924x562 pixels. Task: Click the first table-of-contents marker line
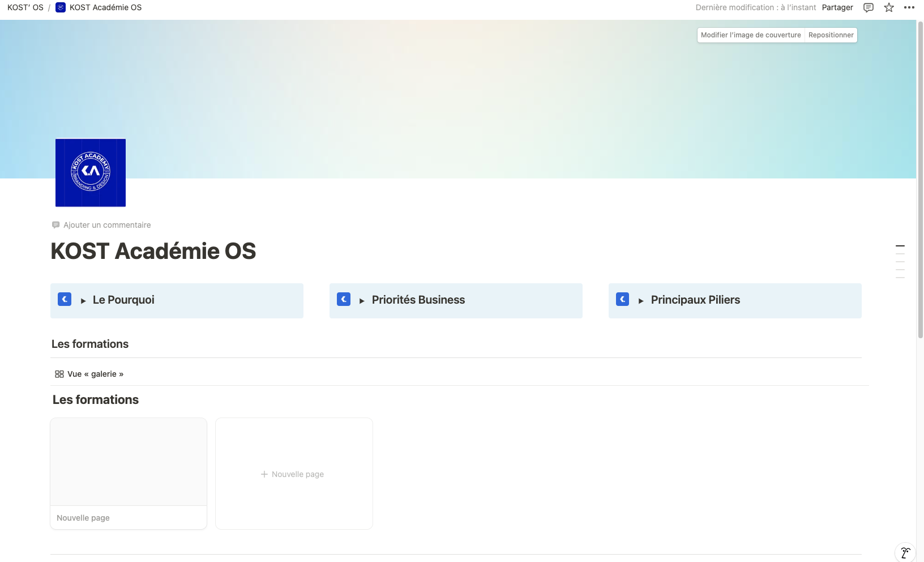click(900, 246)
